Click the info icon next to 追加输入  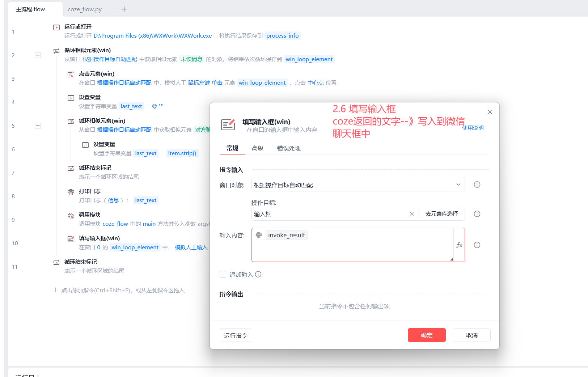(x=258, y=274)
